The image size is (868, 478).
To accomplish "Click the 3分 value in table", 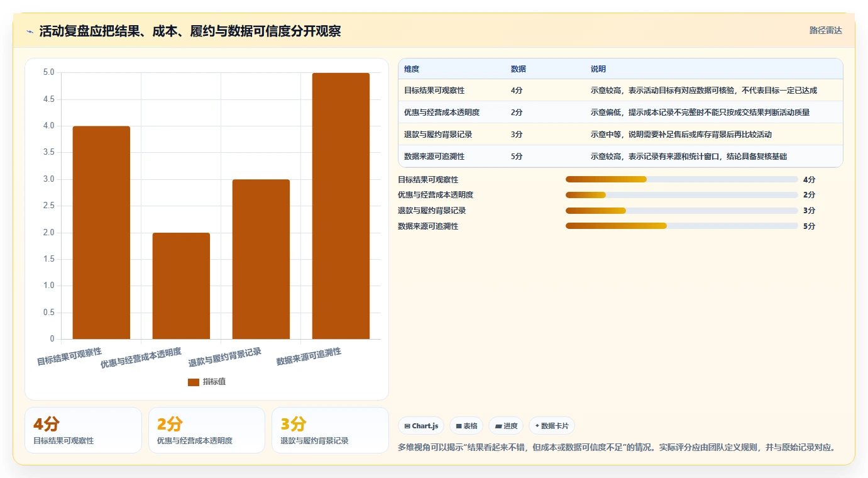I will (517, 135).
